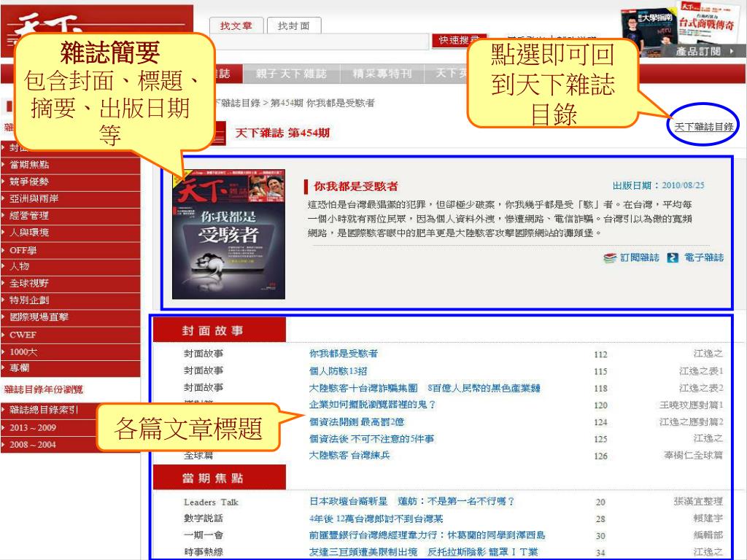Click the 天下雜誌目錄 link at top right
747x560 pixels.
[x=704, y=127]
